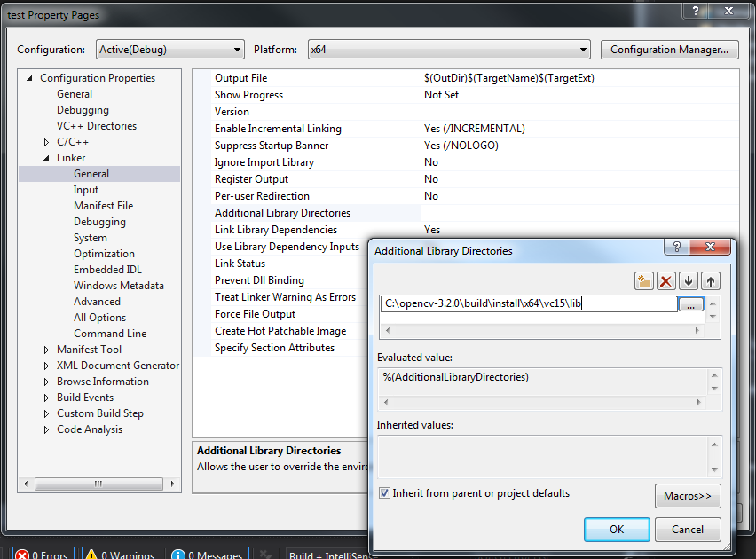
Task: Select Input under Linker
Action: point(85,189)
